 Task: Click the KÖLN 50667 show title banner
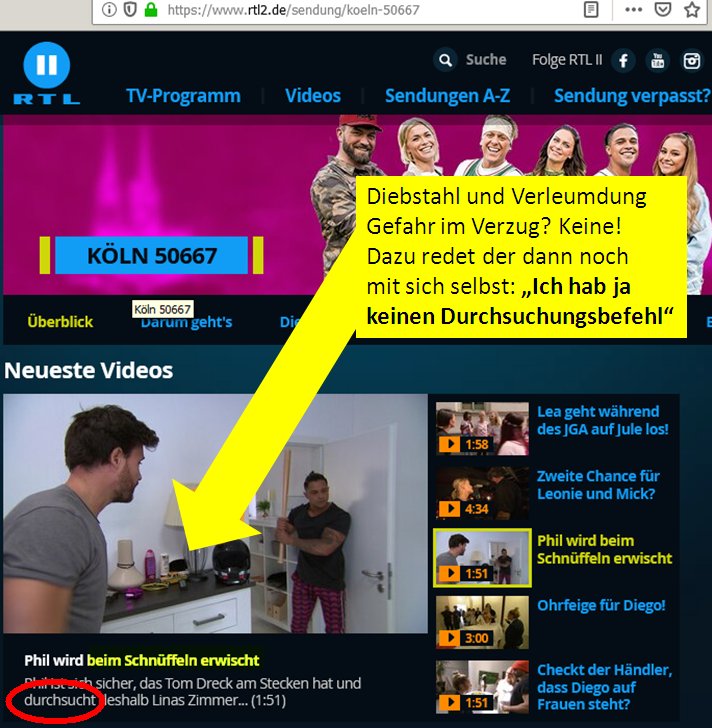pos(151,255)
